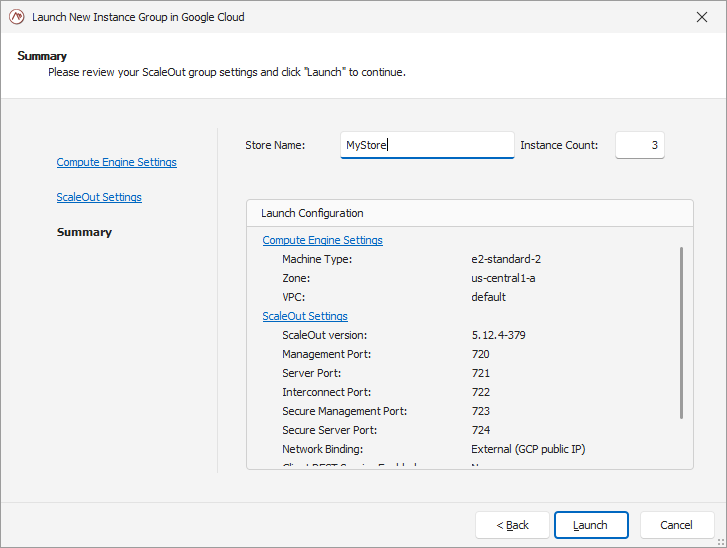The height and width of the screenshot is (548, 727).
Task: Select the us-central1-a zone value
Action: point(503,278)
